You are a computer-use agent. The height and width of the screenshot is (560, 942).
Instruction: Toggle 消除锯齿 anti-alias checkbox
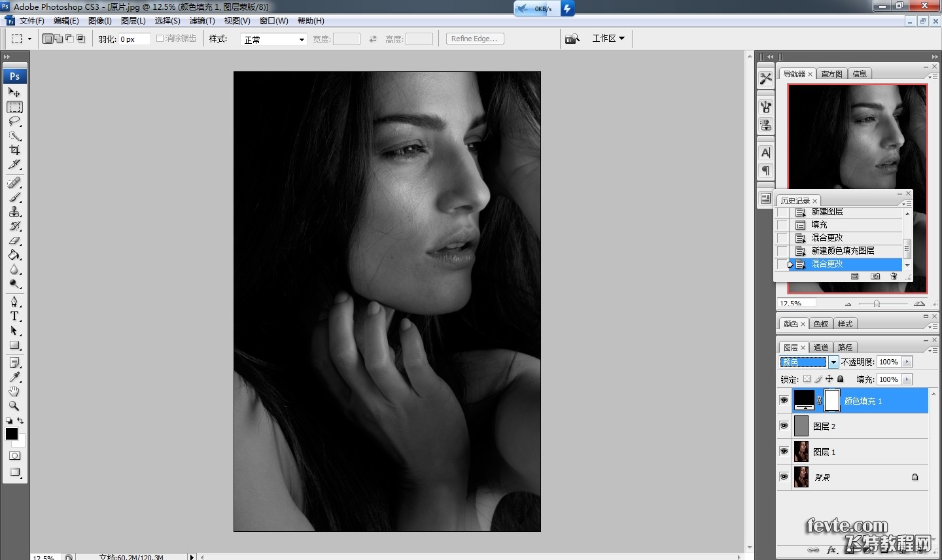(x=160, y=39)
